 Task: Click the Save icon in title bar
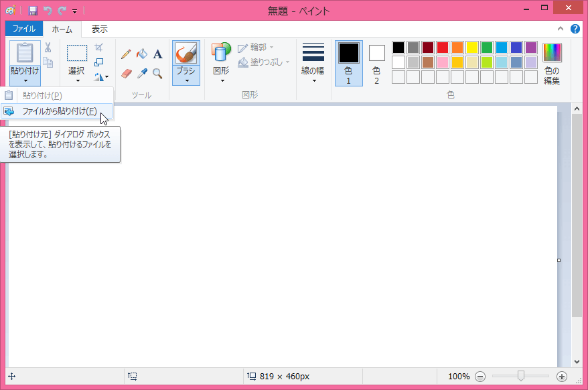tap(33, 11)
